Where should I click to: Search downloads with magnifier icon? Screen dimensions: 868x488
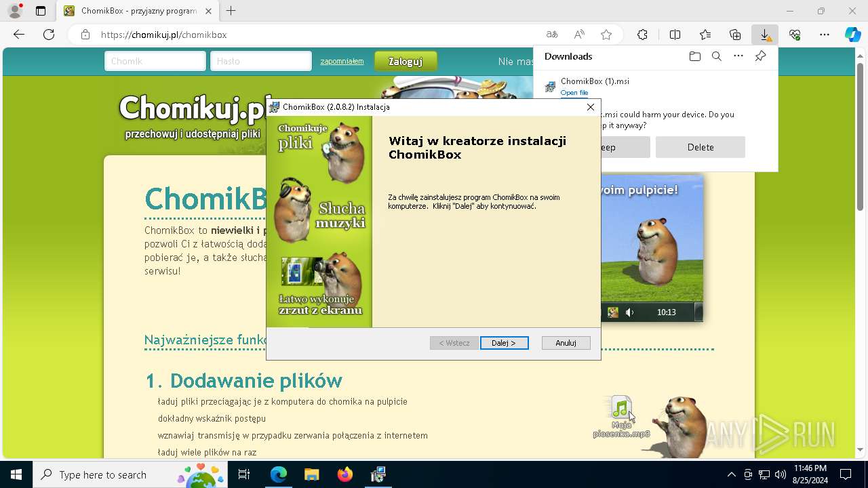pyautogui.click(x=717, y=56)
